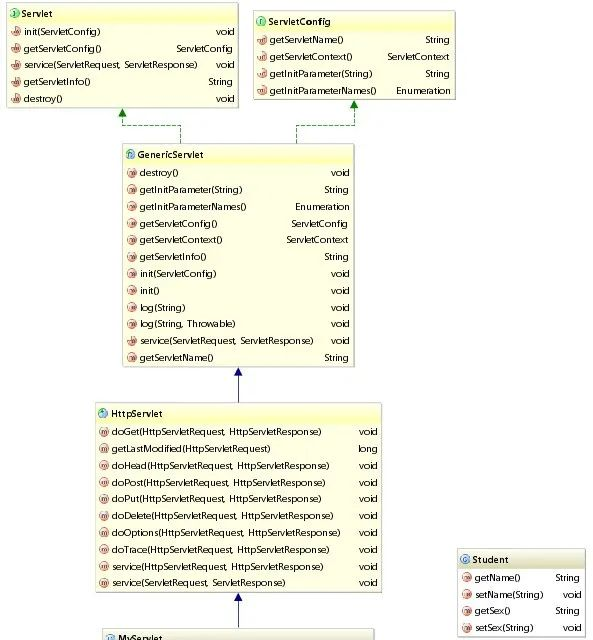Click icon beside ServletConfig getServletContext()
This screenshot has height=640, width=593.
[262, 57]
